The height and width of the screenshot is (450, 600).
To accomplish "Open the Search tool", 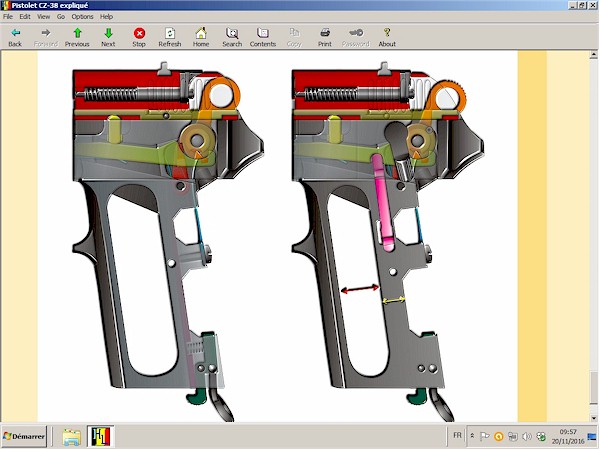I will 232,37.
